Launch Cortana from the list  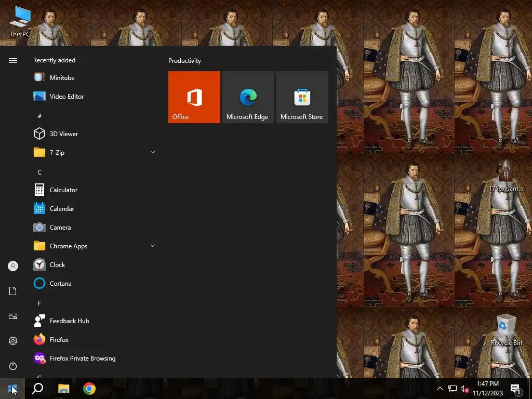click(95, 283)
